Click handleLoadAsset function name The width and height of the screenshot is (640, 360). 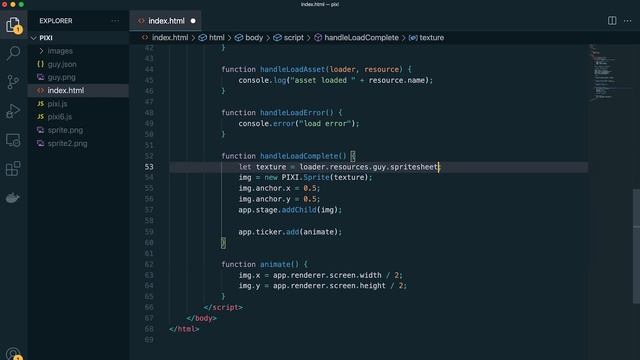tap(293, 69)
